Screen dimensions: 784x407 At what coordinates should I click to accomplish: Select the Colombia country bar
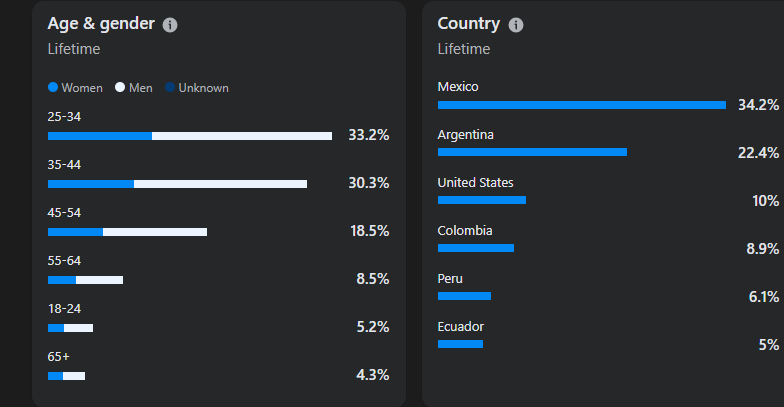pyautogui.click(x=476, y=248)
